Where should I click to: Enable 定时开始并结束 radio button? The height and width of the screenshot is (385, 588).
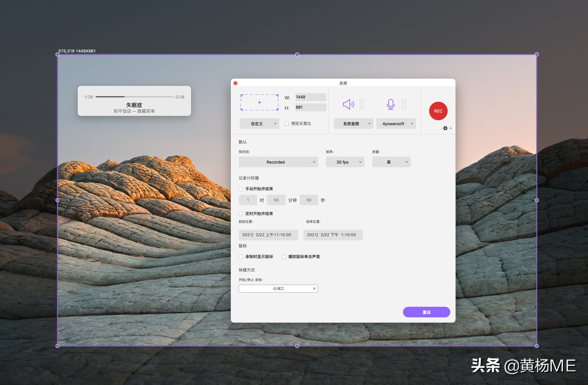tap(240, 214)
